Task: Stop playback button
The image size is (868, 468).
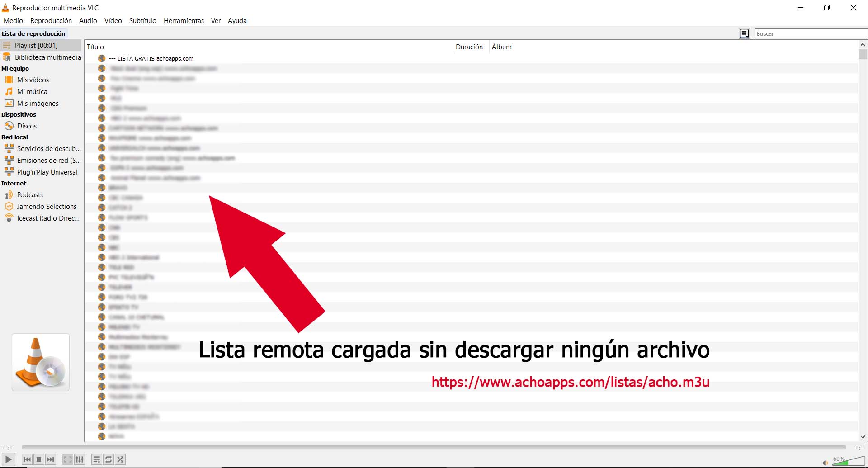Action: tap(39, 459)
